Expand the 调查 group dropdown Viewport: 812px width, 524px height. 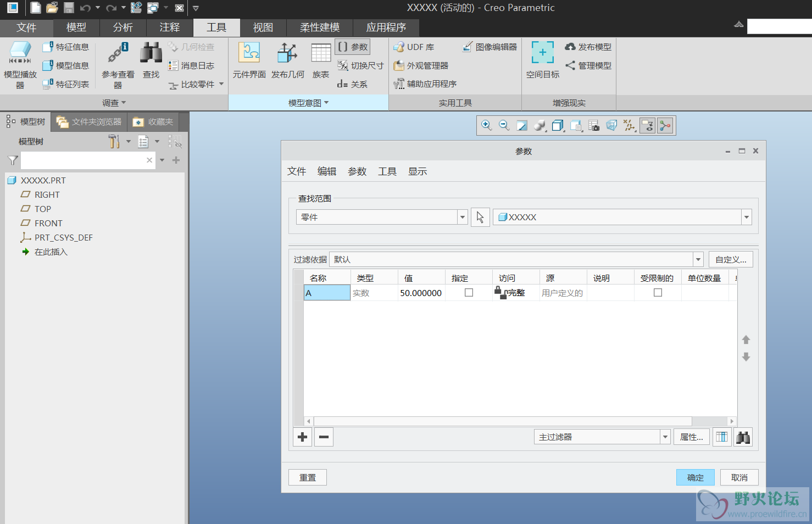[x=114, y=103]
